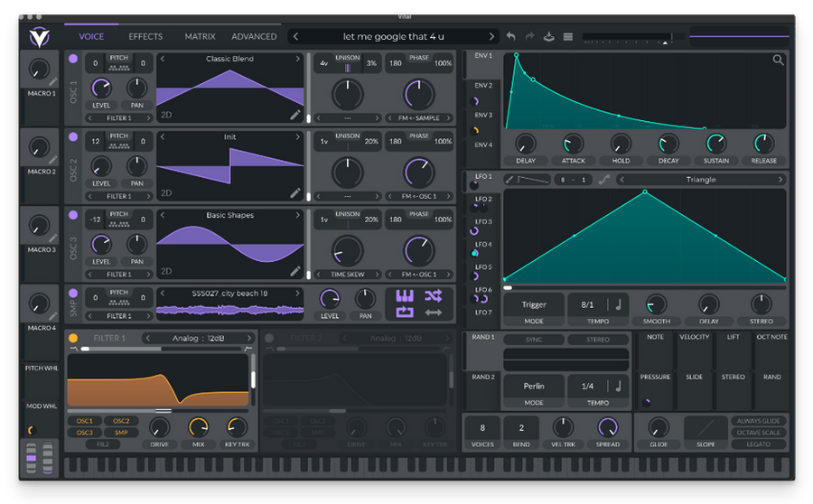Open the hamburger menu icon

568,37
